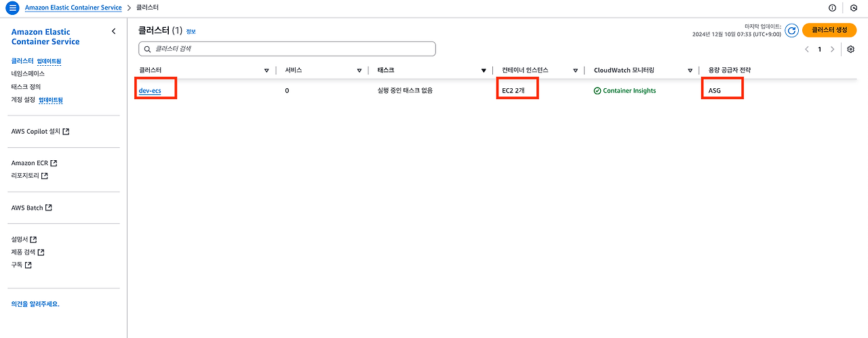
Task: Click the 용량 공급자 전략 column header
Action: 730,71
